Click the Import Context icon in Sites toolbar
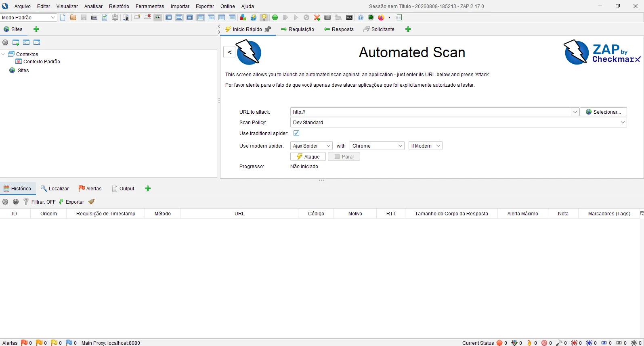This screenshot has height=346, width=644. [x=26, y=42]
